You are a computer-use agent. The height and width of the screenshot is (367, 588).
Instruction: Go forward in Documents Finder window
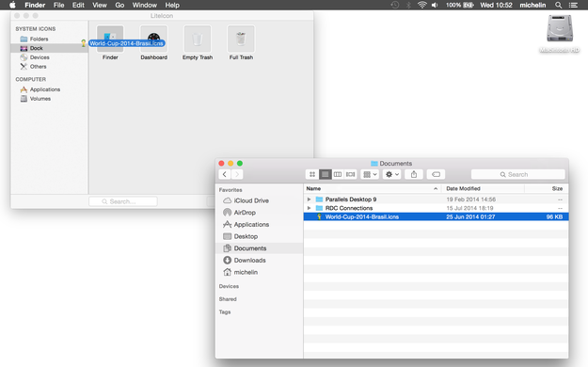point(237,174)
